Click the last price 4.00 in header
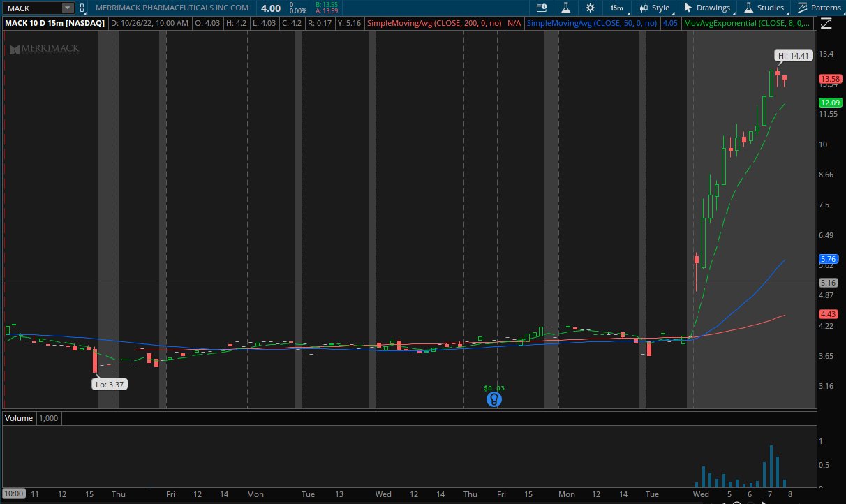 pyautogui.click(x=271, y=8)
